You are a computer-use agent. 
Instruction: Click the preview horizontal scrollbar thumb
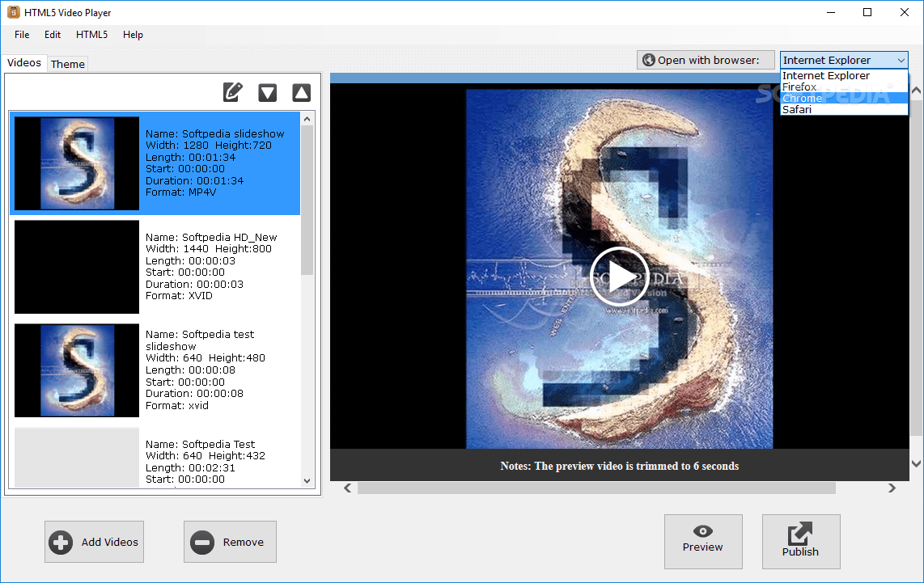(x=596, y=488)
